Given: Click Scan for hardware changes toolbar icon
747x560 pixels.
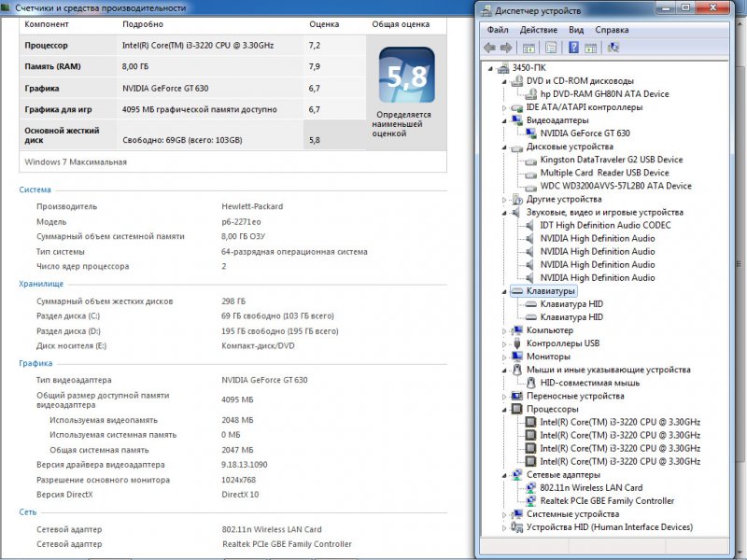Looking at the screenshot, I should (x=613, y=48).
